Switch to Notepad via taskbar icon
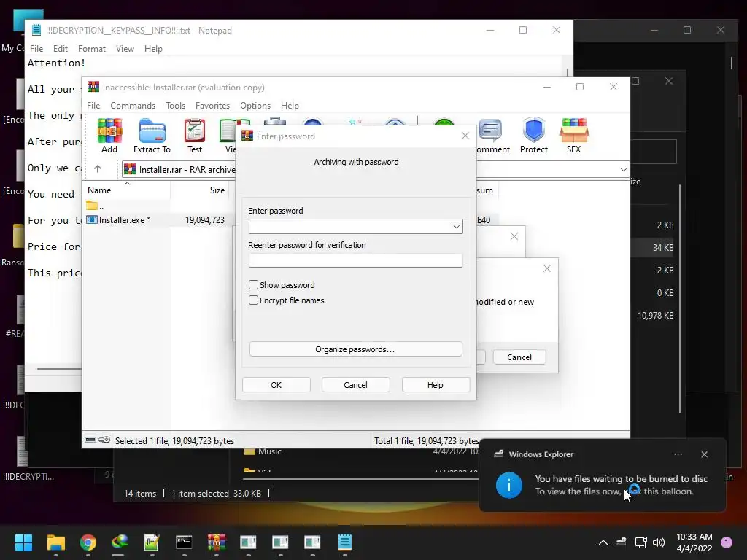This screenshot has height=560, width=747. pyautogui.click(x=345, y=542)
